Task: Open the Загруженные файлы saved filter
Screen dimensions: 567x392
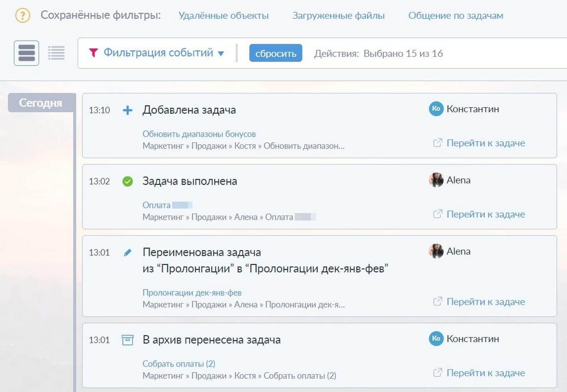Action: point(338,16)
